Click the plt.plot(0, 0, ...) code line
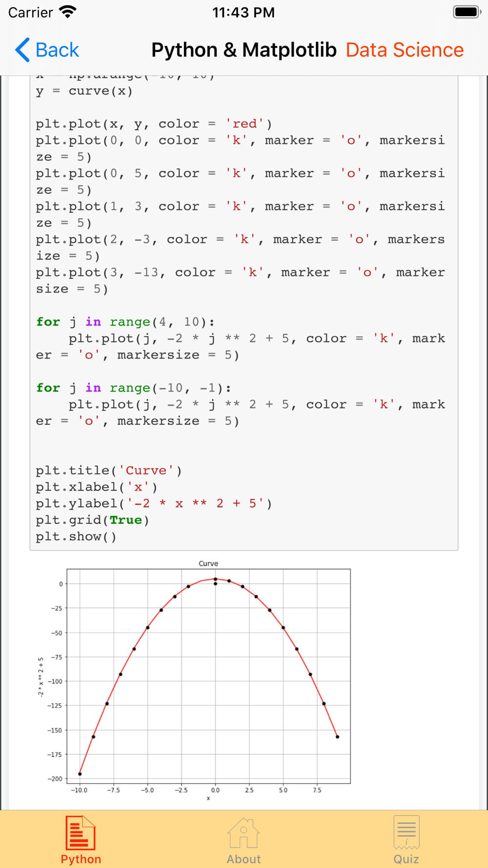488x868 pixels. (x=240, y=148)
